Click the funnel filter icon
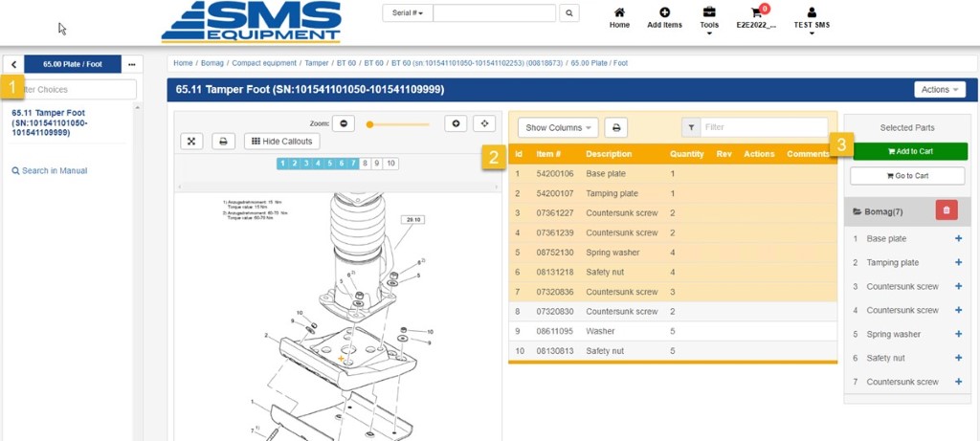 [691, 127]
